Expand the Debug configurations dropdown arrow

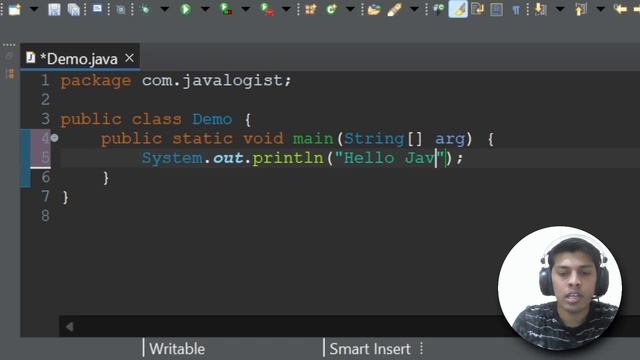165,9
